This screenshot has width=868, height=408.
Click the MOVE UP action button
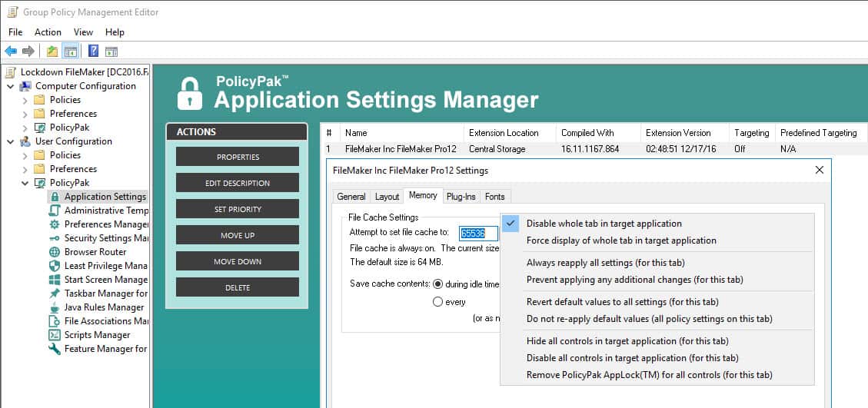(x=238, y=235)
